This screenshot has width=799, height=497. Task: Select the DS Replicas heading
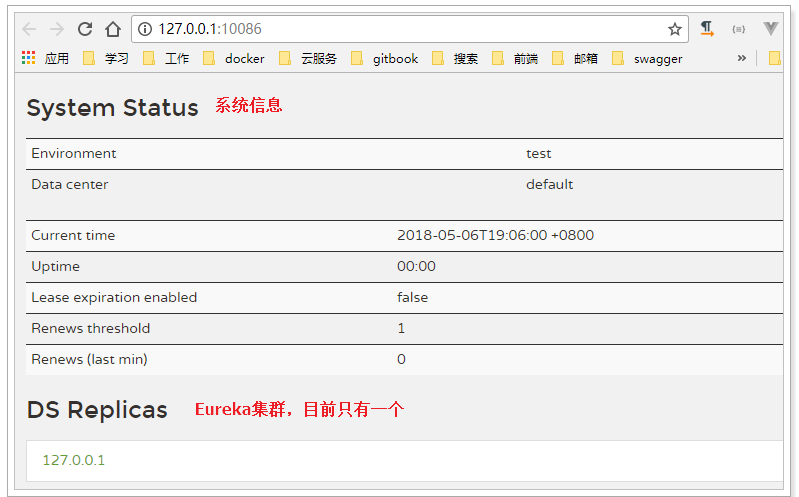click(97, 410)
